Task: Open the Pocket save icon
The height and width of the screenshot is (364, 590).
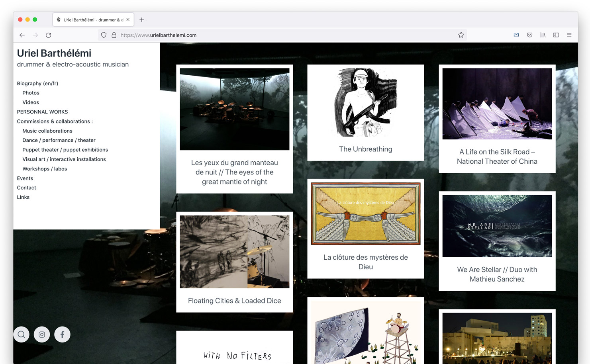Action: (529, 35)
